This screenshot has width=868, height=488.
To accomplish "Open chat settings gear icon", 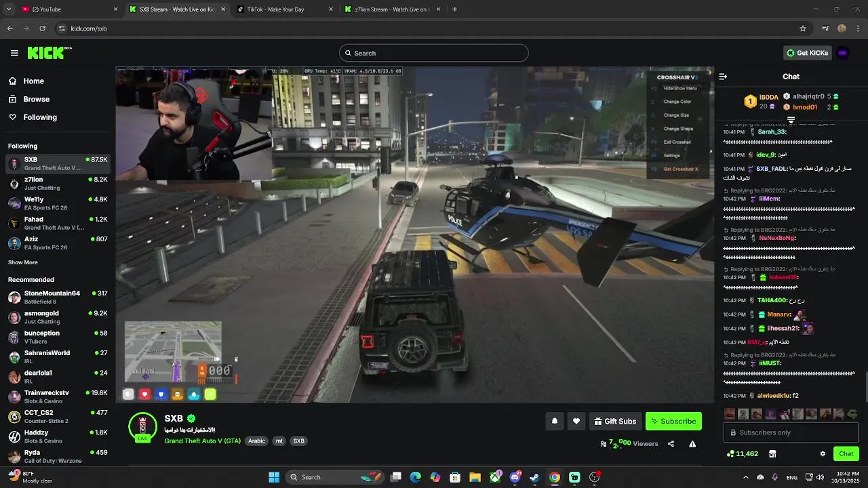I will [823, 453].
